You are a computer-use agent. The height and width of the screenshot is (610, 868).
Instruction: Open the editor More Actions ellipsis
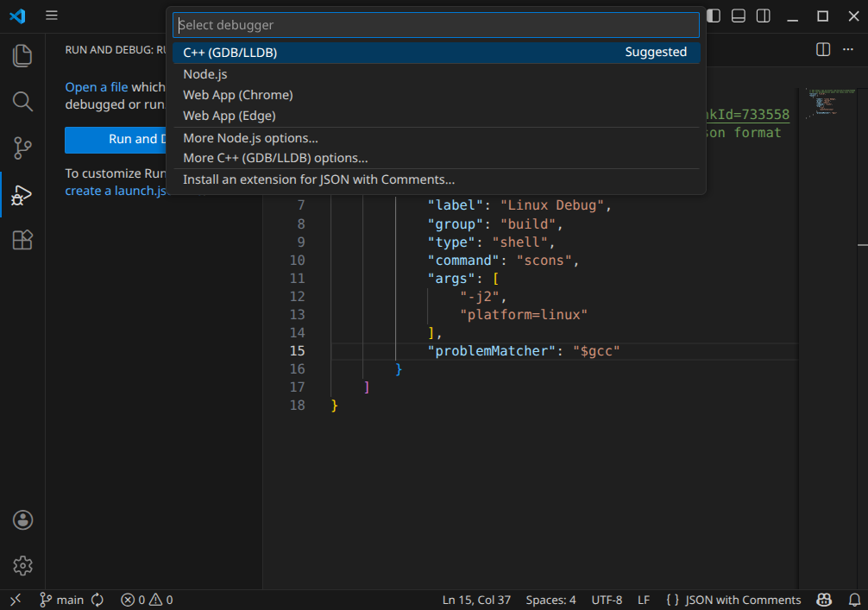[848, 50]
